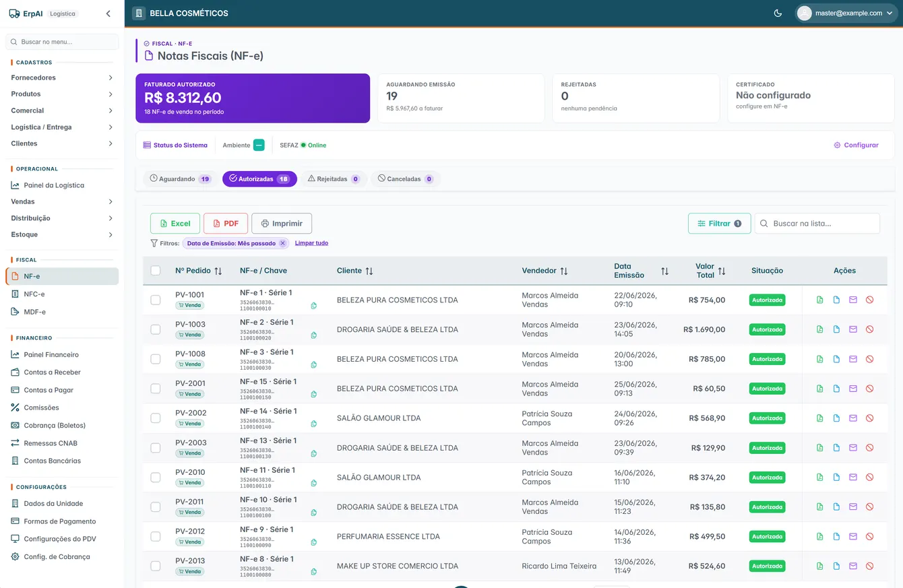Remove the Mês passado filter chip
Screen dimensions: 903x588
(x=282, y=243)
